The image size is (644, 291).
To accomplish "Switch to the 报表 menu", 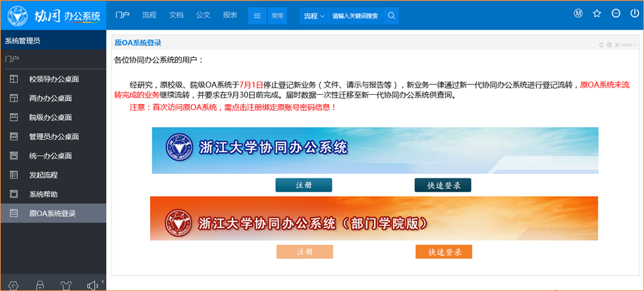I will pos(230,14).
